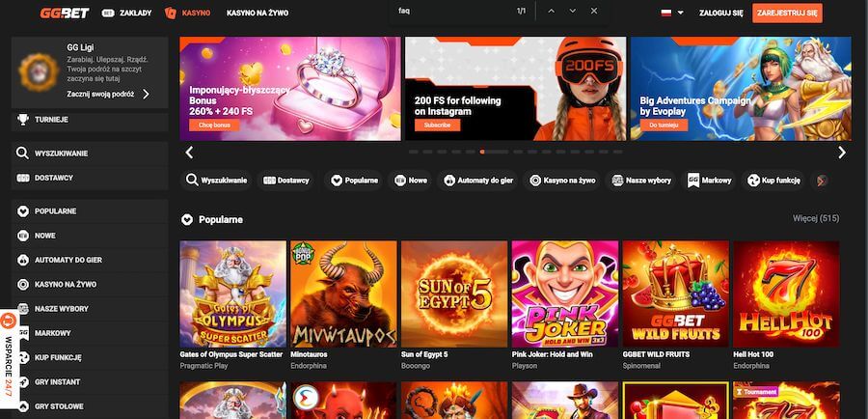This screenshot has height=419, width=868.
Task: Show next banner with right carousel arrow
Action: click(841, 152)
